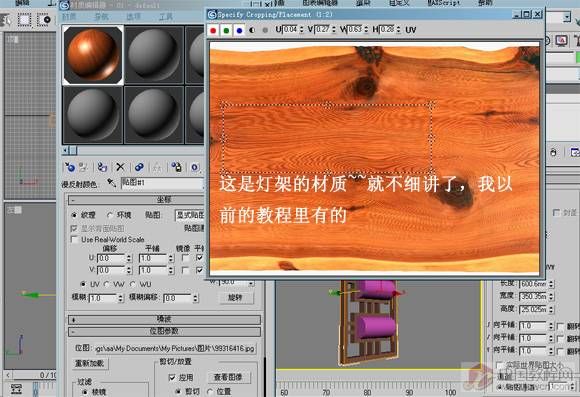
Task: Toggle the U mirror checkbox
Action: tap(186, 258)
